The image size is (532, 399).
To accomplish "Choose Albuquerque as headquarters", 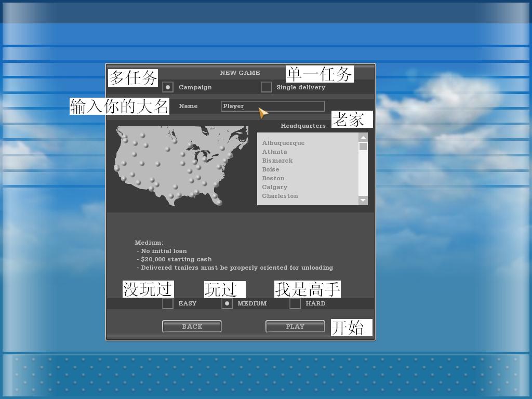I will pyautogui.click(x=283, y=143).
